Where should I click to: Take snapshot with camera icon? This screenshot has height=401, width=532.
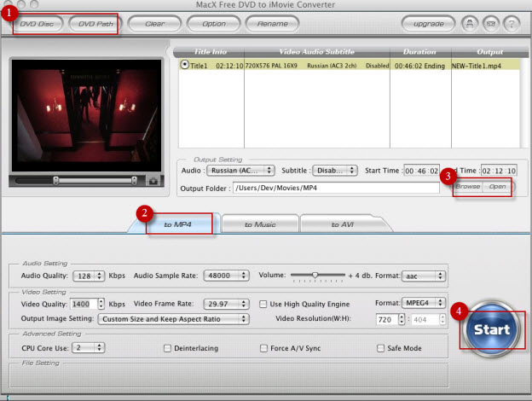tap(153, 181)
